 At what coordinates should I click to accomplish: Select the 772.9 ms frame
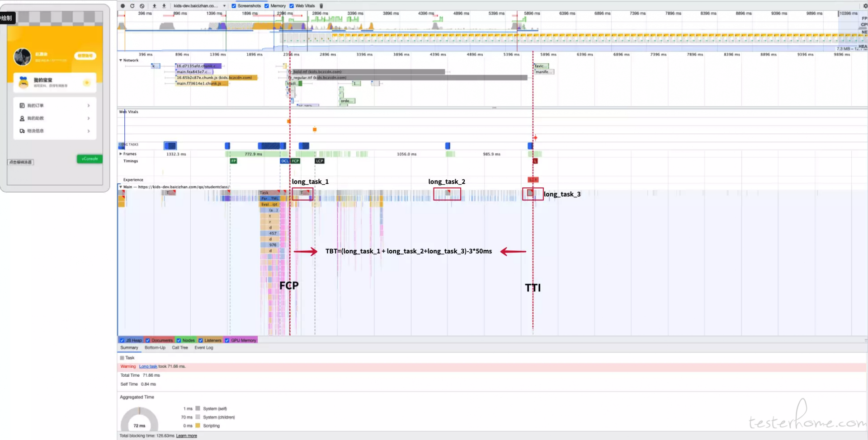click(x=253, y=154)
